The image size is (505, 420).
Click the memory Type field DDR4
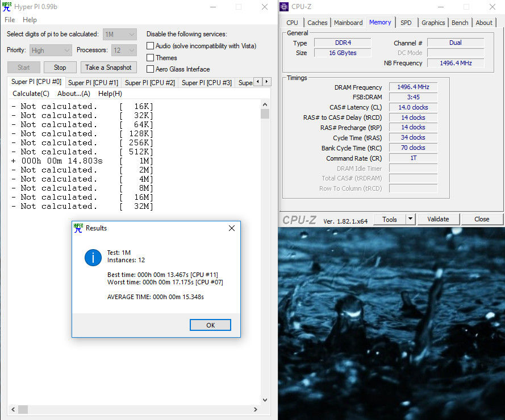click(x=343, y=43)
